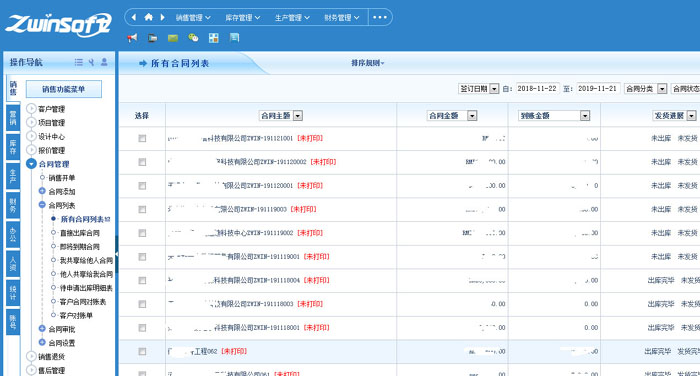Open the mail envelope icon
The width and height of the screenshot is (700, 376).
pyautogui.click(x=173, y=38)
